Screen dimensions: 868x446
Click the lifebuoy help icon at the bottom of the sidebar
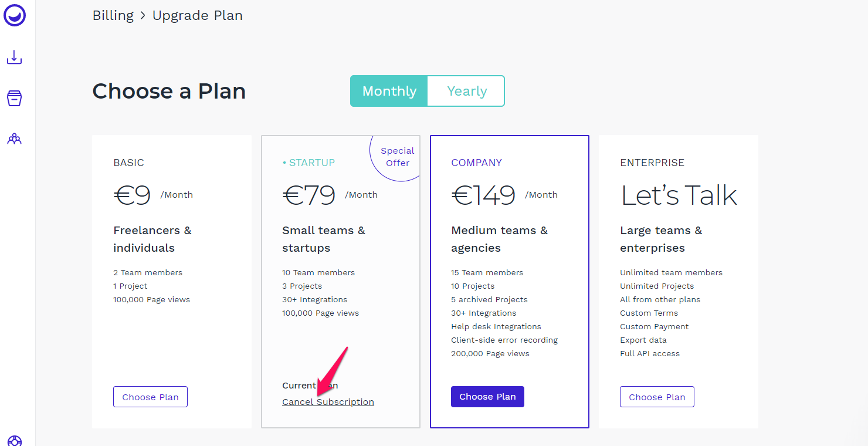coord(14,441)
